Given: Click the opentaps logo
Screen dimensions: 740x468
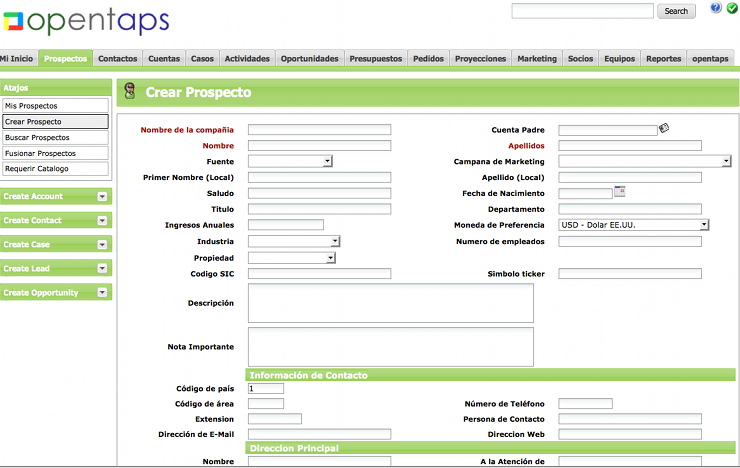Looking at the screenshot, I should 86,21.
